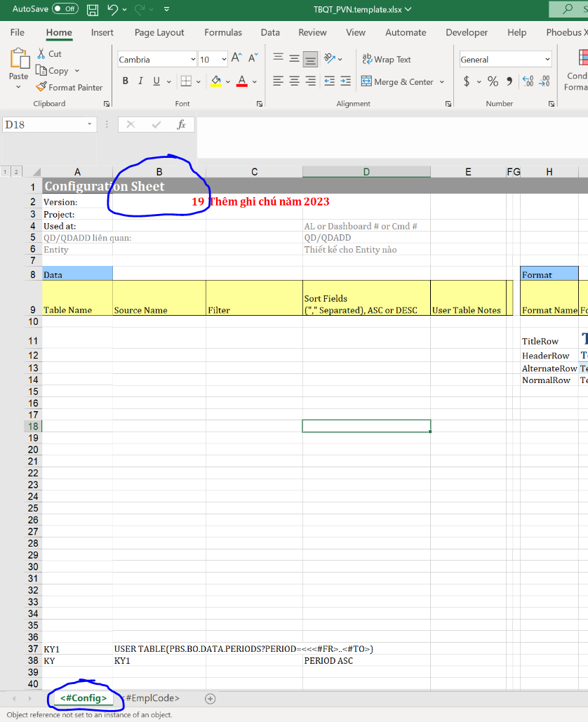Click the Center horizontal alignment icon
Image resolution: width=588 pixels, height=722 pixels.
[x=294, y=81]
